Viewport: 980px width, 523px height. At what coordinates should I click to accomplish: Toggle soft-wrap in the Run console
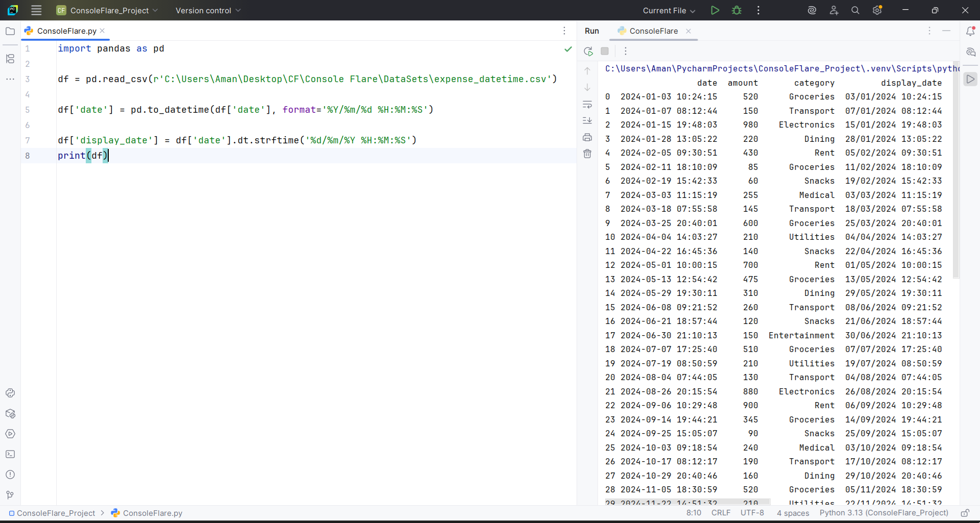click(x=588, y=105)
